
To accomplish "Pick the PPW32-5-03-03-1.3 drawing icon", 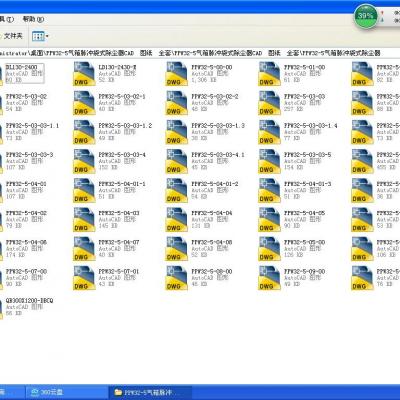I will [x=177, y=132].
